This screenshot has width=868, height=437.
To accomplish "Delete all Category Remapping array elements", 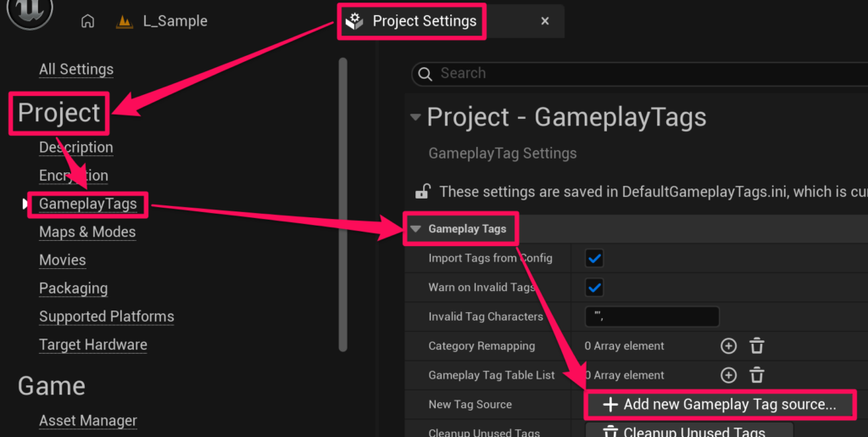I will (757, 346).
